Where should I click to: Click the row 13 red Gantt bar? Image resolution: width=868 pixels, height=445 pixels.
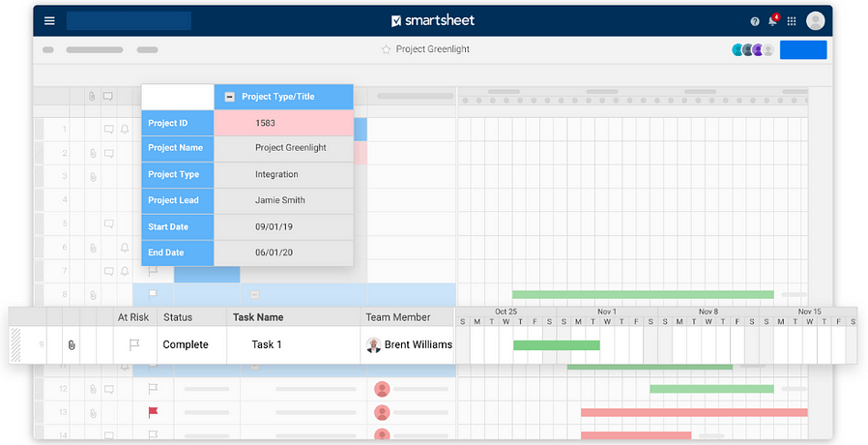[x=694, y=412]
